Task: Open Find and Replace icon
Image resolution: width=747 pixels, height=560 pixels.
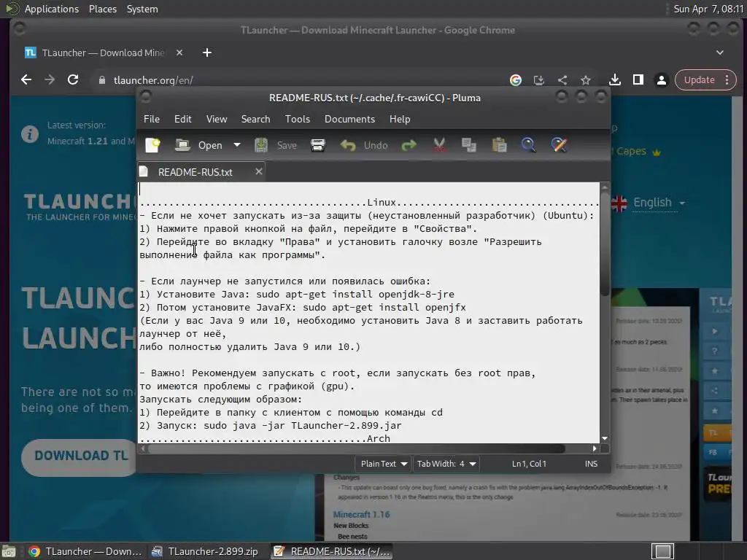Action: click(559, 145)
